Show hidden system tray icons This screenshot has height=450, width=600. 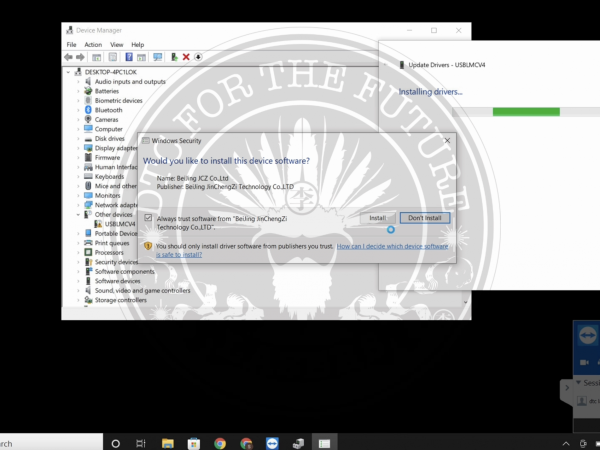[x=566, y=444]
